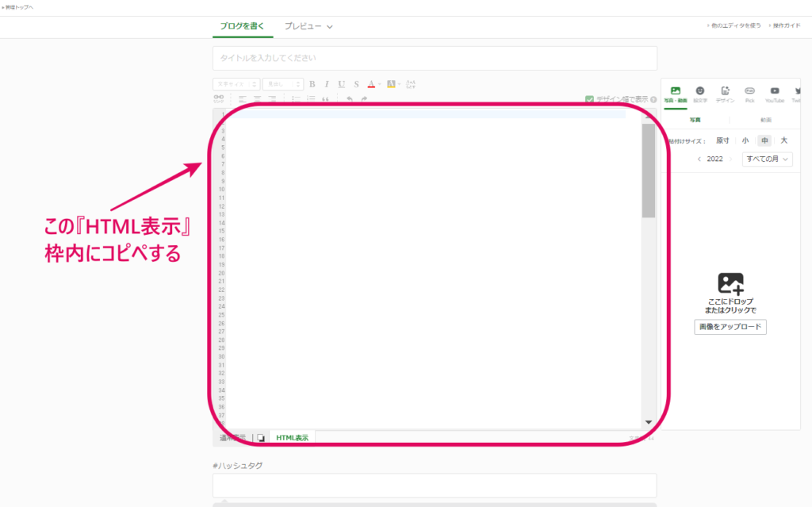Screen dimensions: 812x507
Task: Switch to the HTML表示 tab
Action: pos(292,438)
